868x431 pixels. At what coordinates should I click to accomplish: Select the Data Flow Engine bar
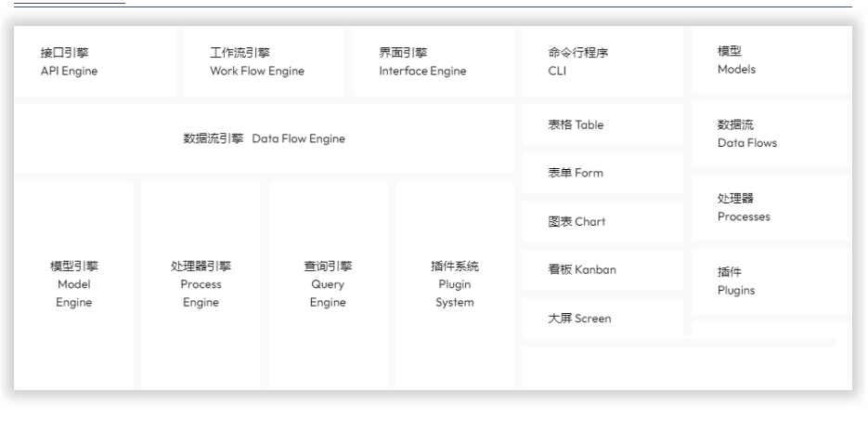tap(264, 139)
